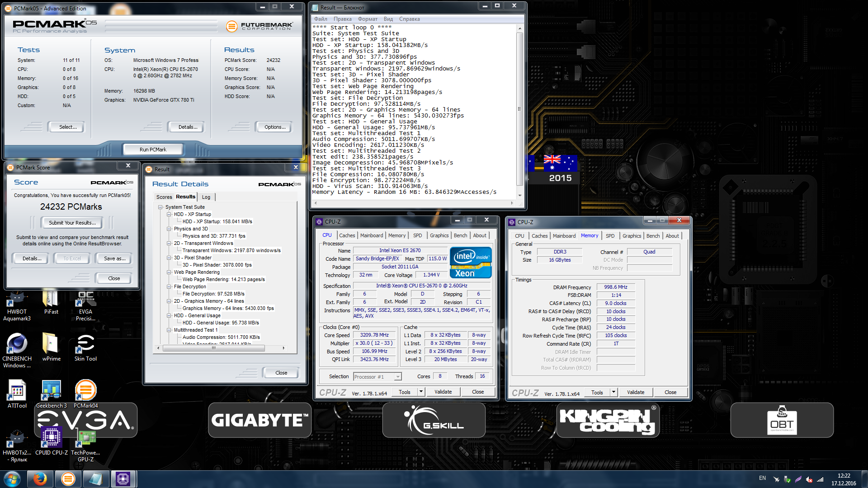Screen dimensions: 868x488
Task: Click Validate in right CPU-Z window
Action: 636,392
